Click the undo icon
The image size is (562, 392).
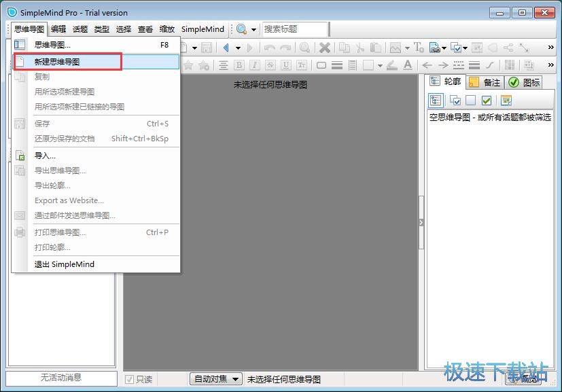point(270,48)
